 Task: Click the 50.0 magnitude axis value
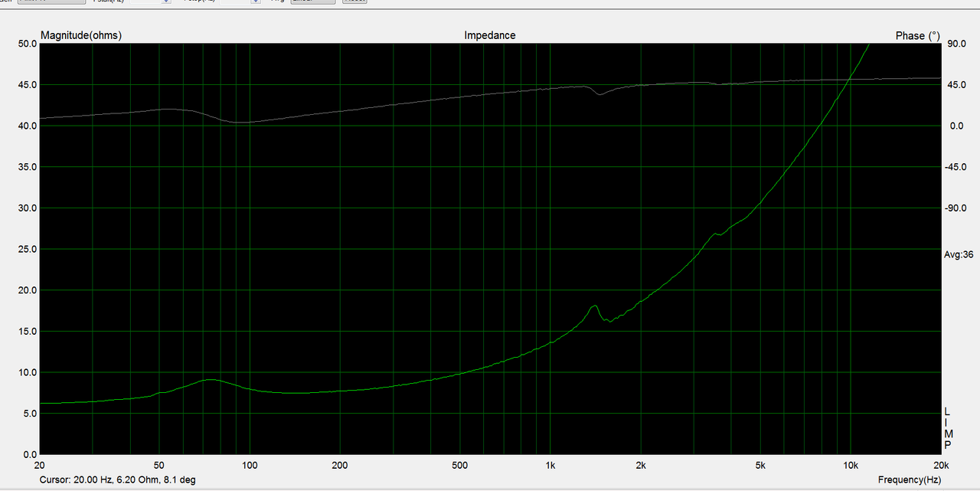(28, 44)
